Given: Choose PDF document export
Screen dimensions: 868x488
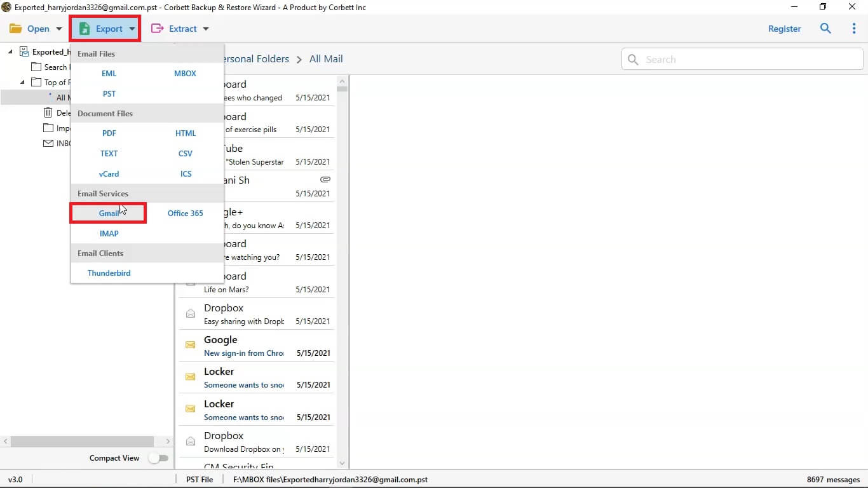Looking at the screenshot, I should 109,133.
